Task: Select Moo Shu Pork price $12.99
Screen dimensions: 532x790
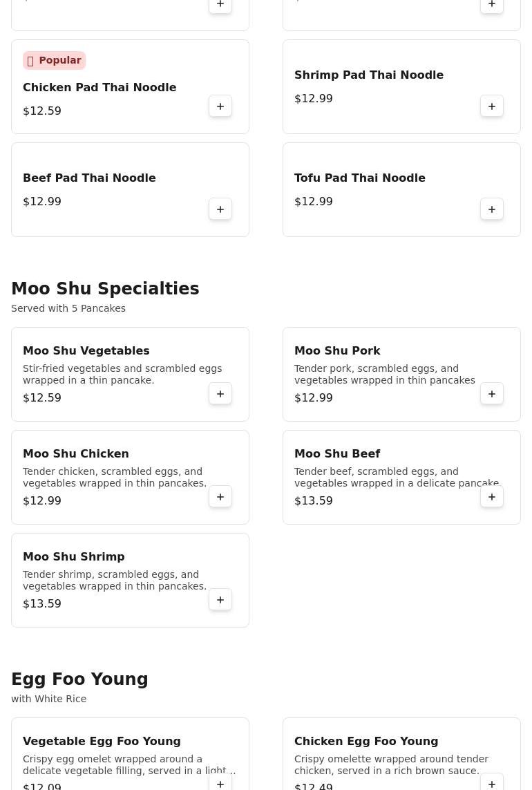Action: 314,398
